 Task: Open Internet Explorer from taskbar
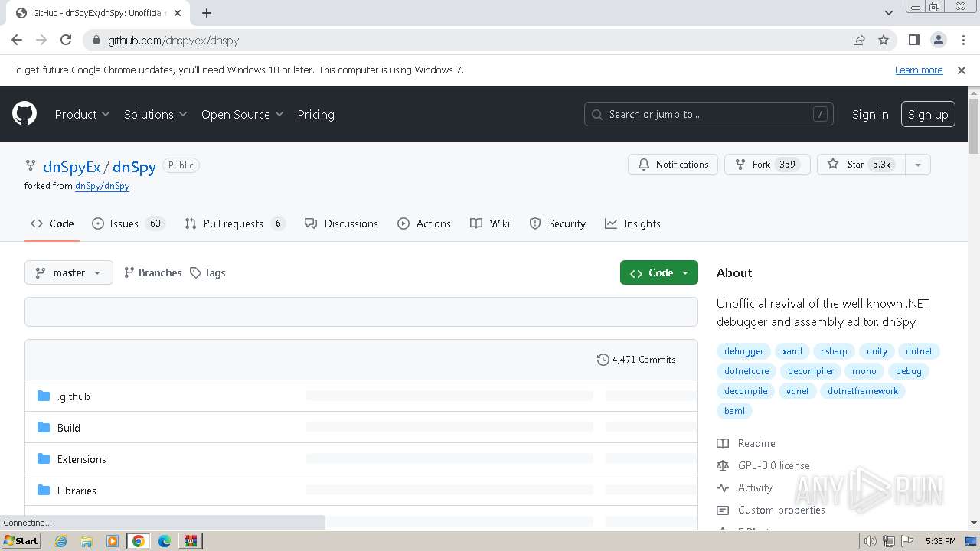[60, 540]
